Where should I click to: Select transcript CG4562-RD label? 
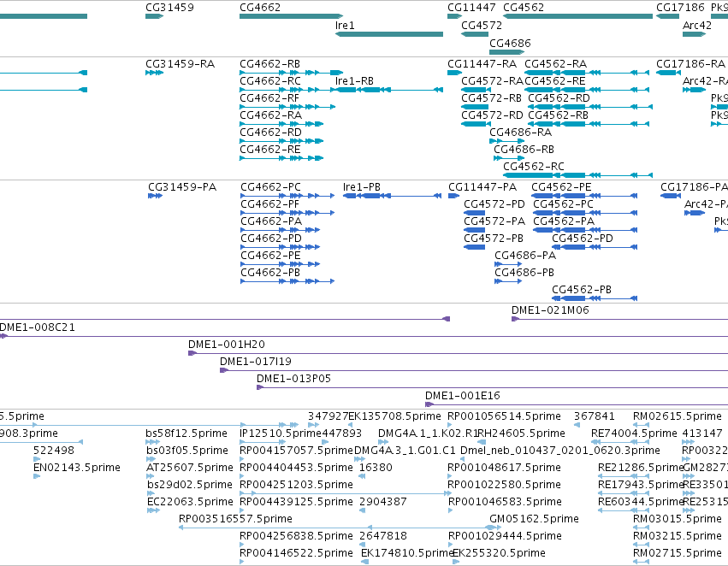[x=559, y=97]
